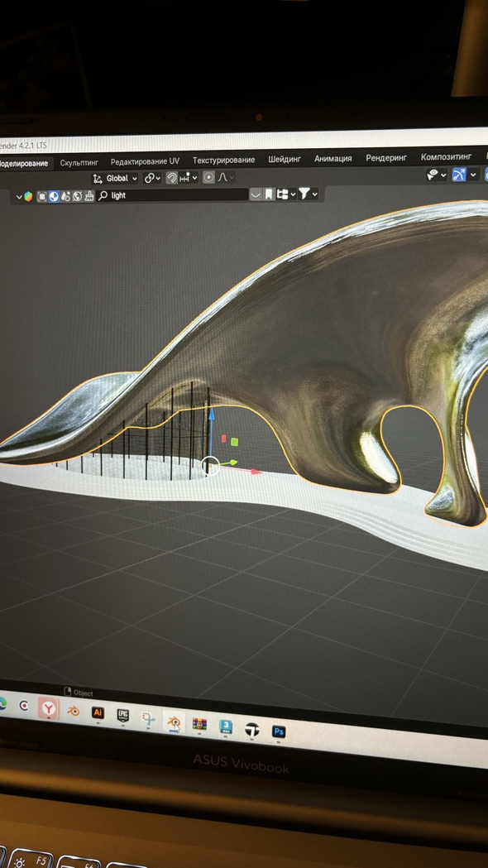The width and height of the screenshot is (488, 868).
Task: Switch to the Скульптинг workspace tab
Action: pos(79,163)
